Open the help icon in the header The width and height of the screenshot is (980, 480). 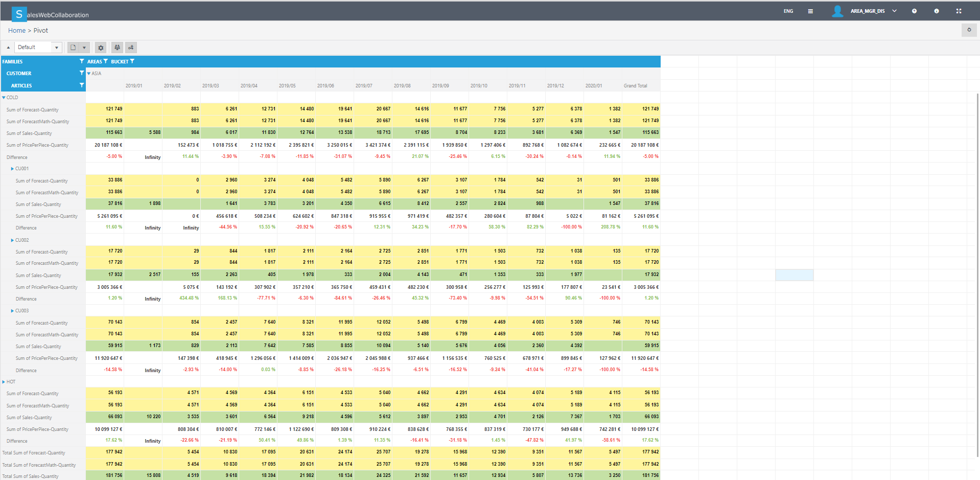[914, 11]
